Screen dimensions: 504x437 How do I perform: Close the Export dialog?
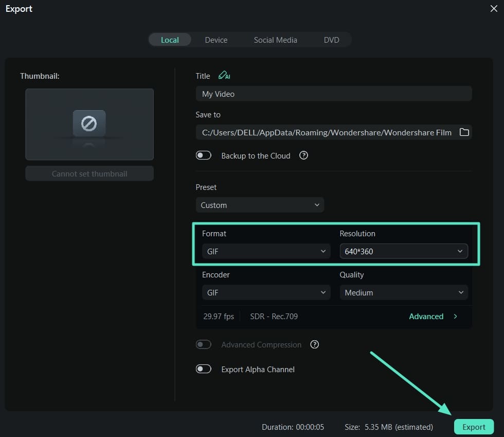pyautogui.click(x=494, y=8)
